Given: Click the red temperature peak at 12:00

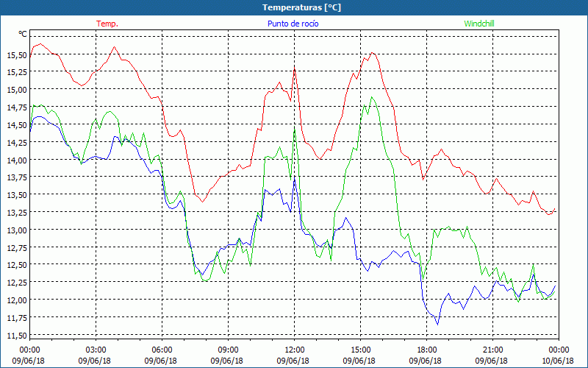Looking at the screenshot, I should [295, 68].
